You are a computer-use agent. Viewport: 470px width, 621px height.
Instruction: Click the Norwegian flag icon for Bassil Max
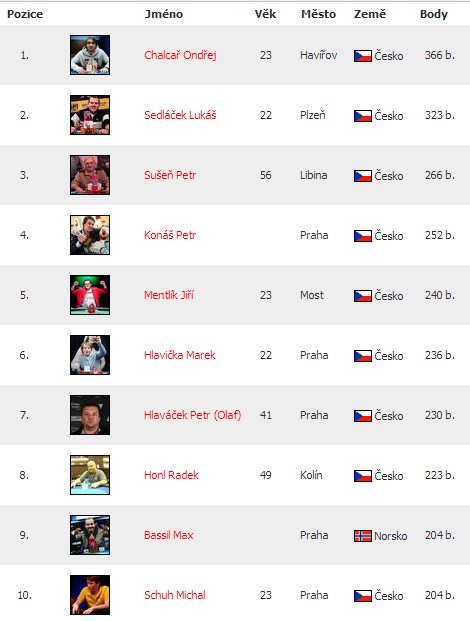tap(363, 536)
